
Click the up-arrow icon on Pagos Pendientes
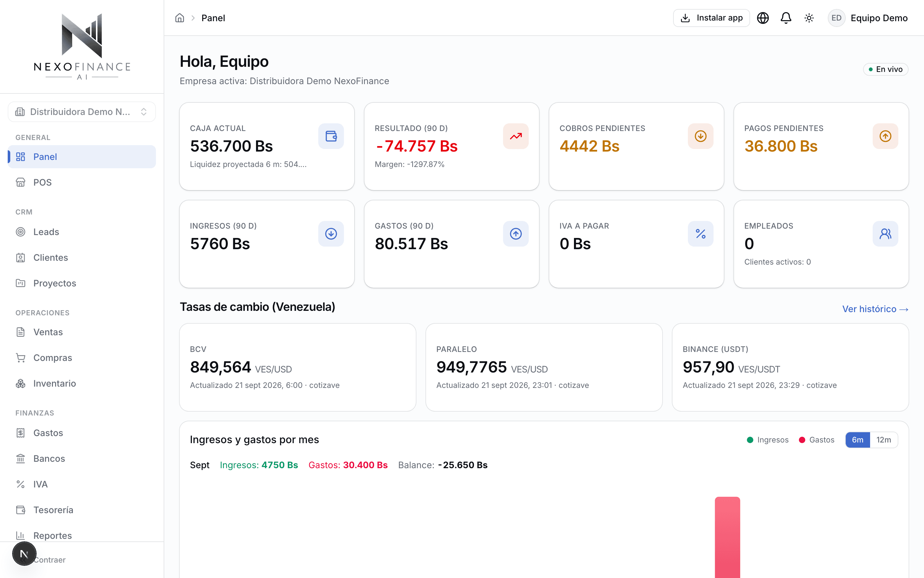(886, 136)
